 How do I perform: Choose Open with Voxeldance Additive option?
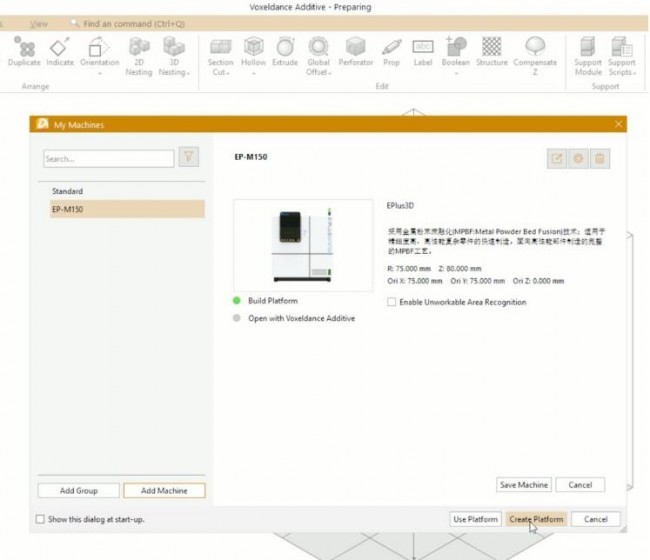238,318
